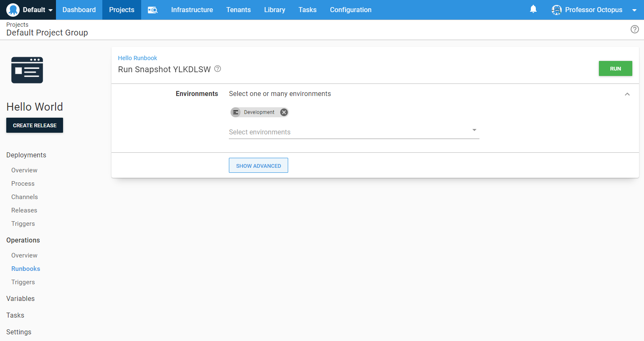Click help icon beside Run Snapshot title
The height and width of the screenshot is (341, 644).
coord(218,69)
